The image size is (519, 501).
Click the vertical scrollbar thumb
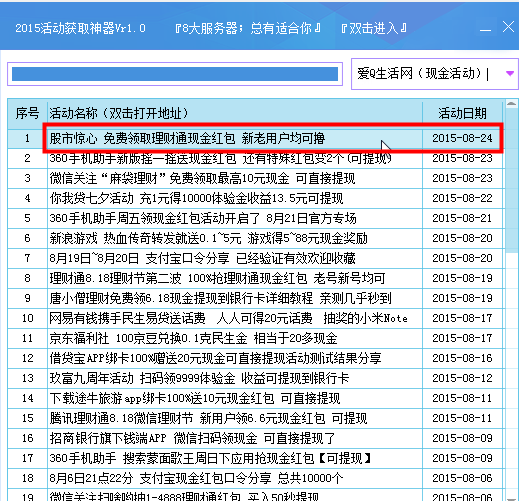(x=511, y=180)
